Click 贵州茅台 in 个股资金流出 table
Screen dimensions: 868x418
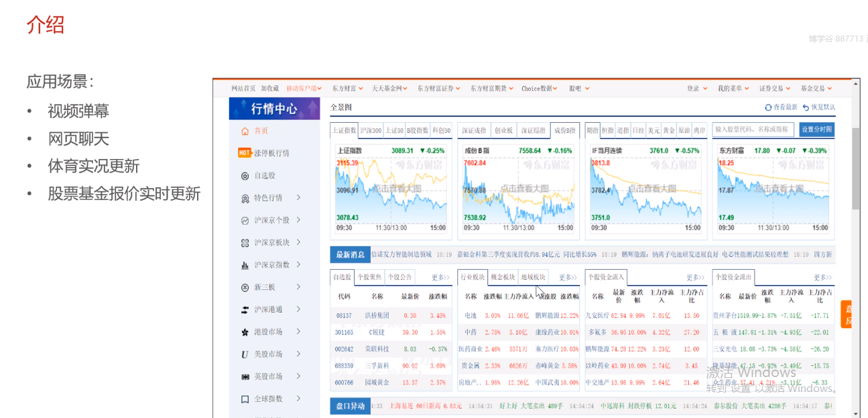[x=725, y=315]
